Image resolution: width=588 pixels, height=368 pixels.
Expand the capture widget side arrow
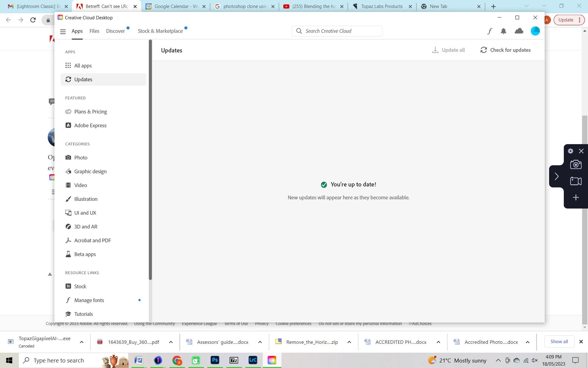tap(556, 176)
